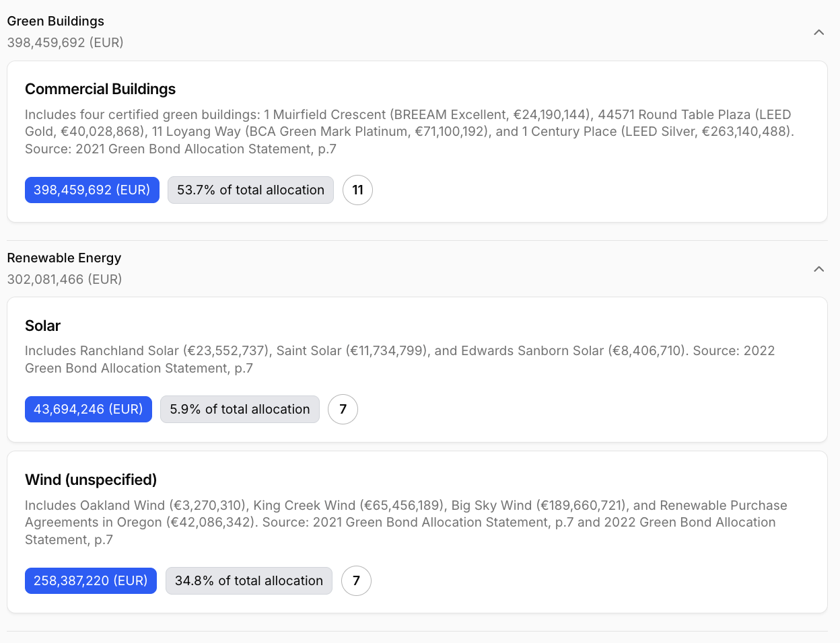Click the Wind card's circled 7 badge
840x643 pixels.
pos(356,581)
